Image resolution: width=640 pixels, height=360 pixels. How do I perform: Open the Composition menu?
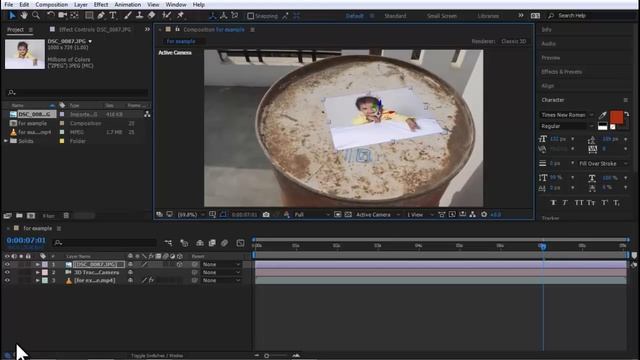(51, 4)
